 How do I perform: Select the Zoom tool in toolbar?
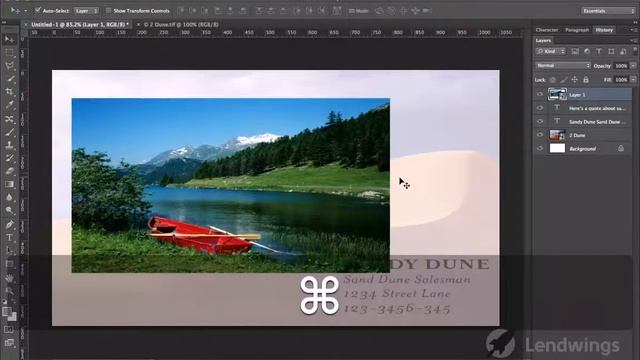pyautogui.click(x=9, y=291)
